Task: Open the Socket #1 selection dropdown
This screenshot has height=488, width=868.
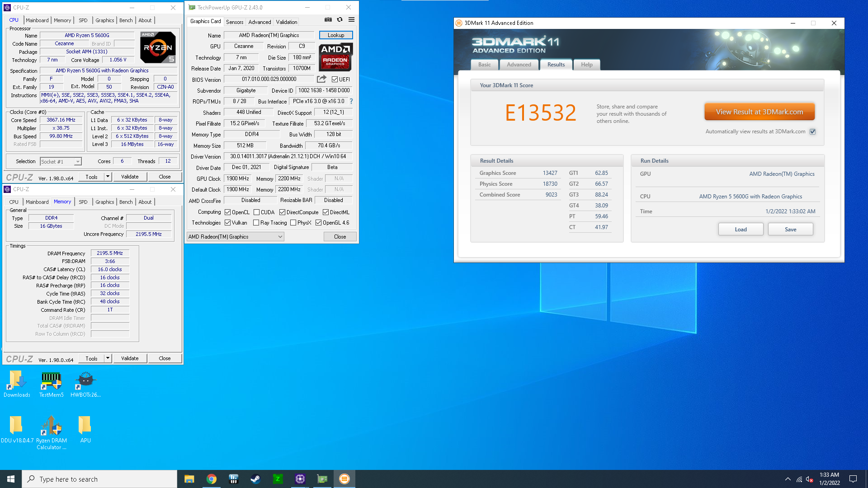Action: 61,161
